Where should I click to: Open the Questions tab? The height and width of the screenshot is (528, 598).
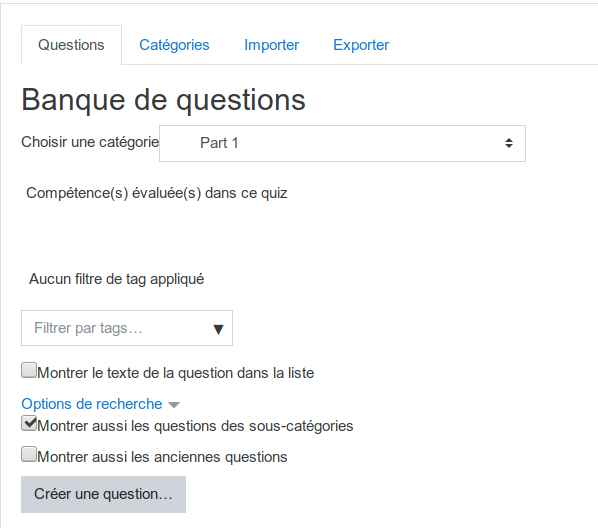[71, 45]
